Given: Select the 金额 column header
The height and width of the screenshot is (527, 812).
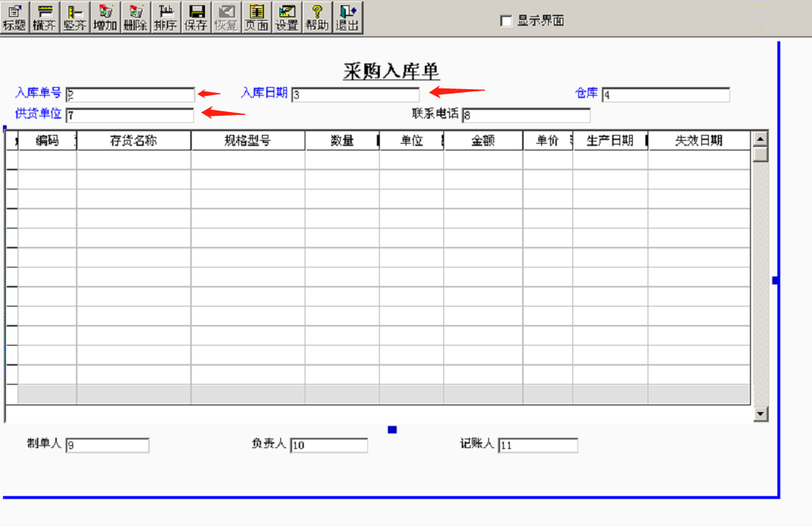Looking at the screenshot, I should point(483,141).
